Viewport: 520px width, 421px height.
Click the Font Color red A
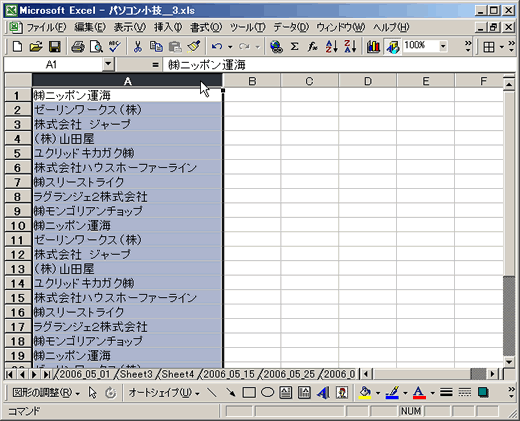click(419, 393)
